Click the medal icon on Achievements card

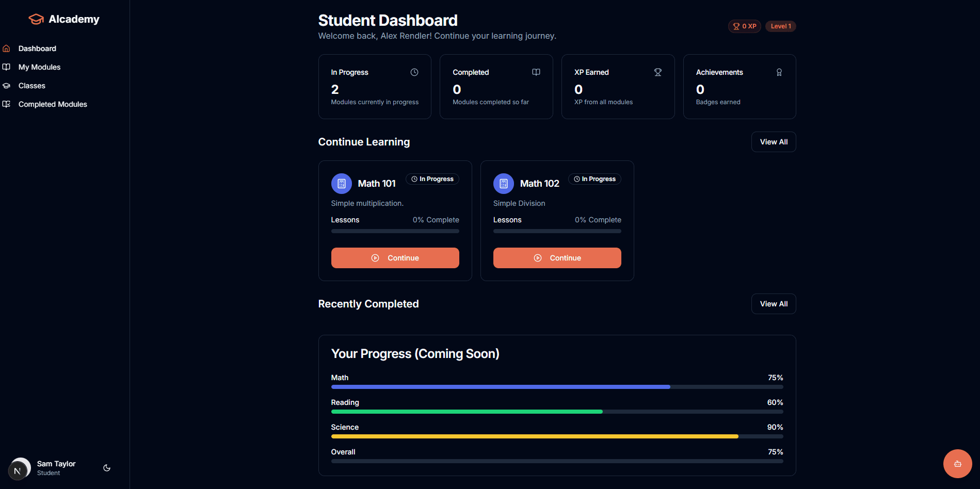pyautogui.click(x=779, y=72)
